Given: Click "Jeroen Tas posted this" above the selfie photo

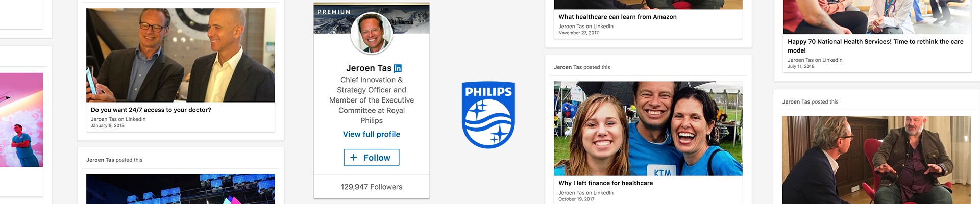Looking at the screenshot, I should point(582,67).
